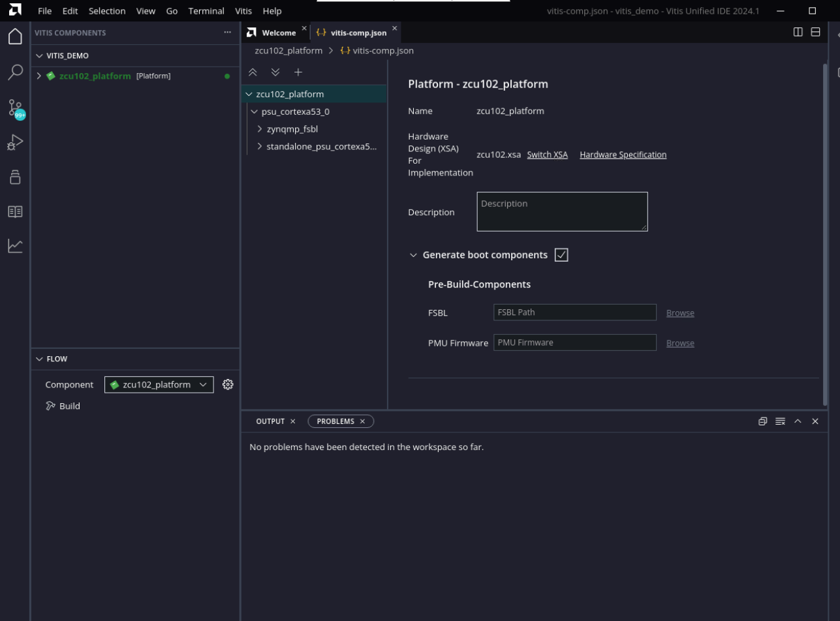
Task: Toggle the editor layout panel icon
Action: click(x=815, y=32)
